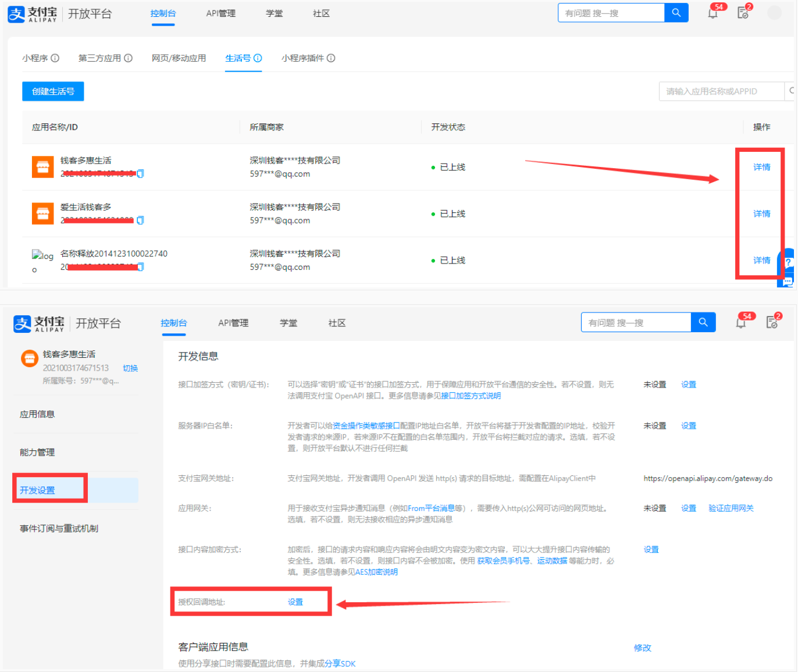798x672 pixels.
Task: Click the 爱生活钱客多 app shop icon
Action: point(43,214)
